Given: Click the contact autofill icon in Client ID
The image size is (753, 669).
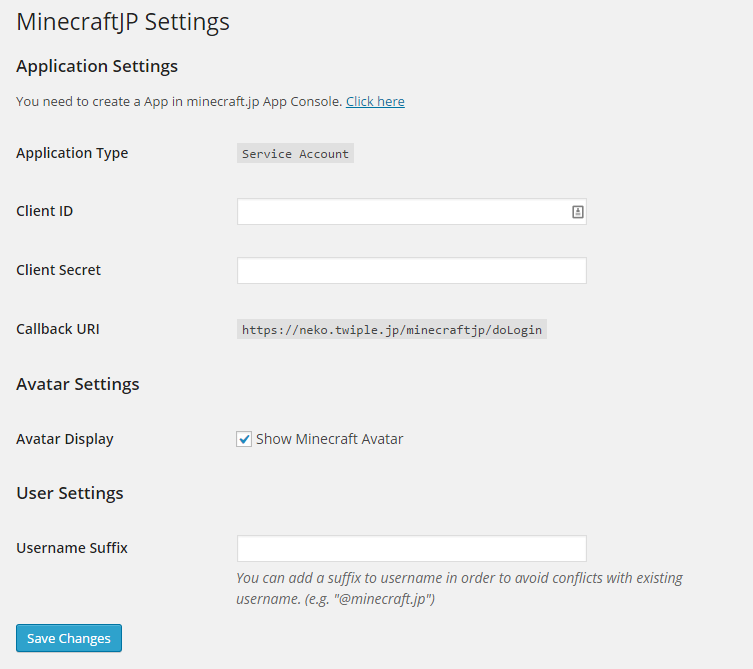Looking at the screenshot, I should tap(577, 212).
